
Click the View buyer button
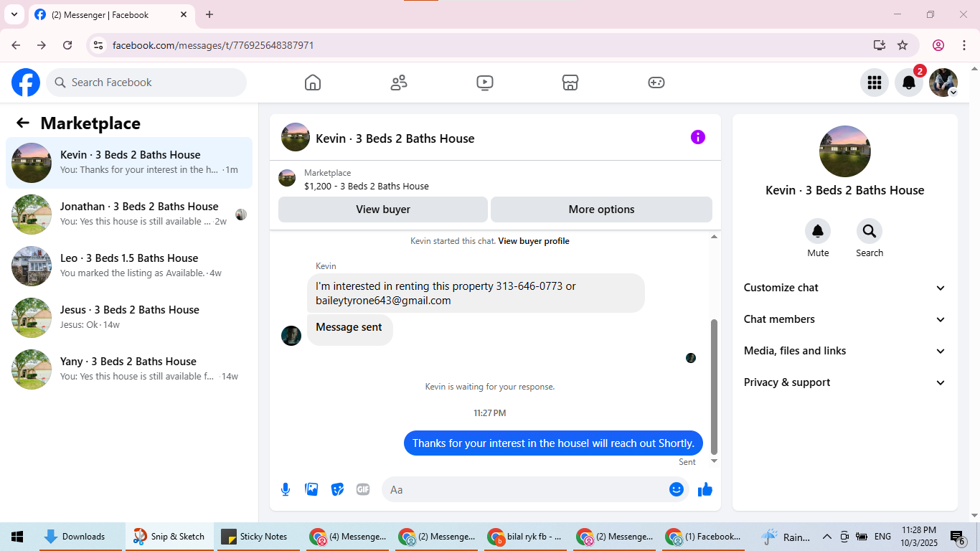[383, 209]
